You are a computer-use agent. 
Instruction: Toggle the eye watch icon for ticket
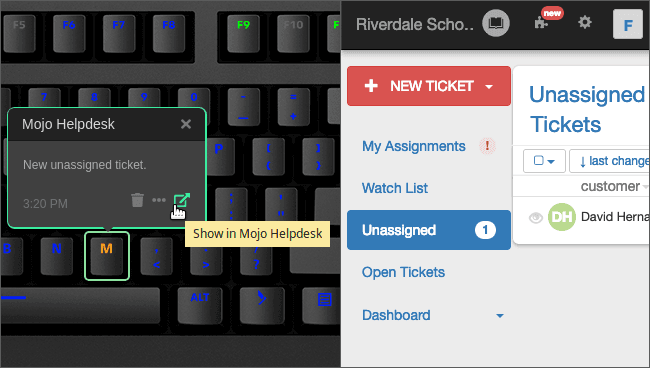point(536,218)
